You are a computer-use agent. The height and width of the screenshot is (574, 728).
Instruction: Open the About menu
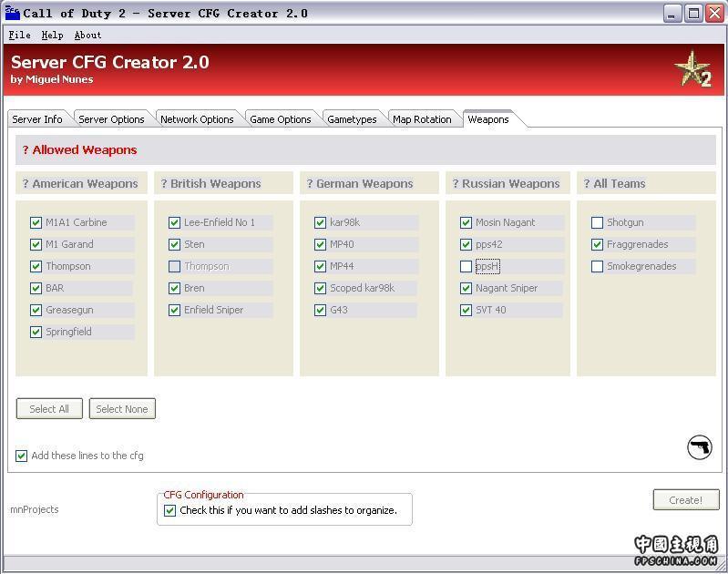coord(87,36)
